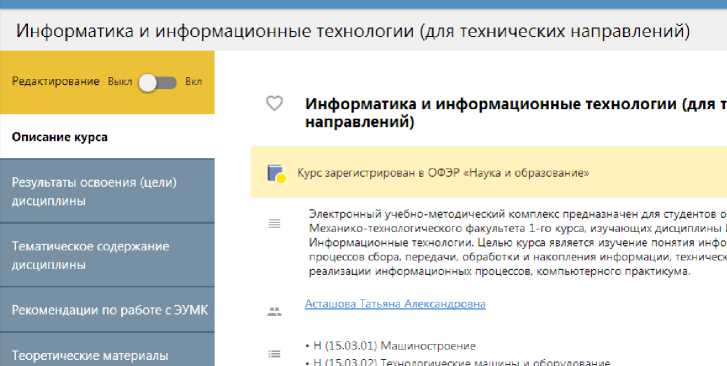This screenshot has height=366, width=727.
Task: Select the text Курс зарегистрирован в ОФЭР «Наука и образование»
Action: [443, 173]
